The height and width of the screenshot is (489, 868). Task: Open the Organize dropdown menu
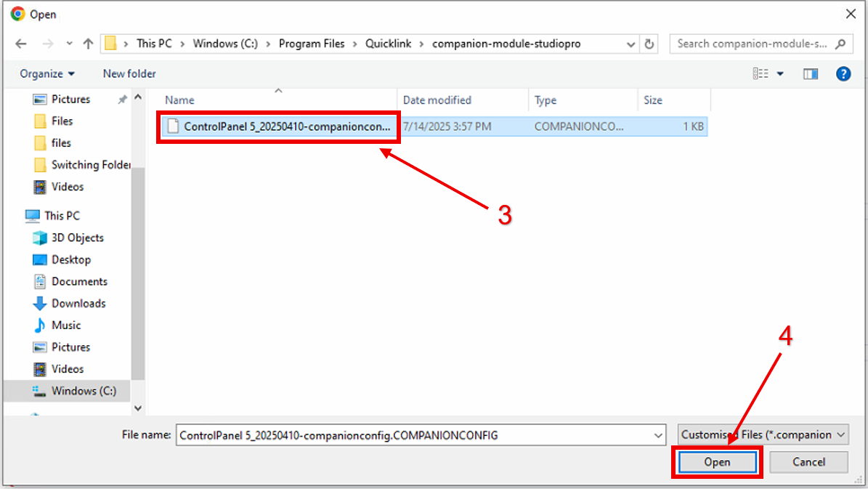click(x=46, y=73)
